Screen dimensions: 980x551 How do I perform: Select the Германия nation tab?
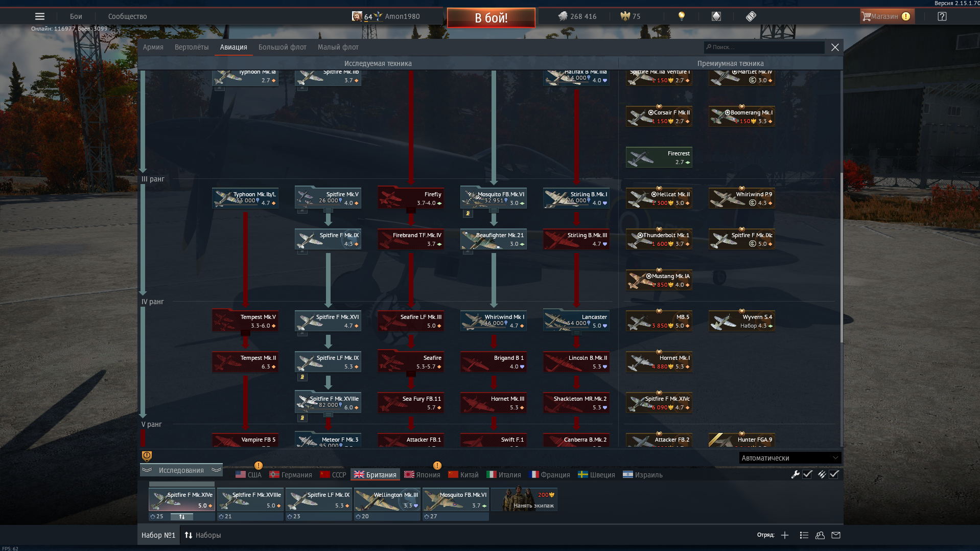pos(291,475)
